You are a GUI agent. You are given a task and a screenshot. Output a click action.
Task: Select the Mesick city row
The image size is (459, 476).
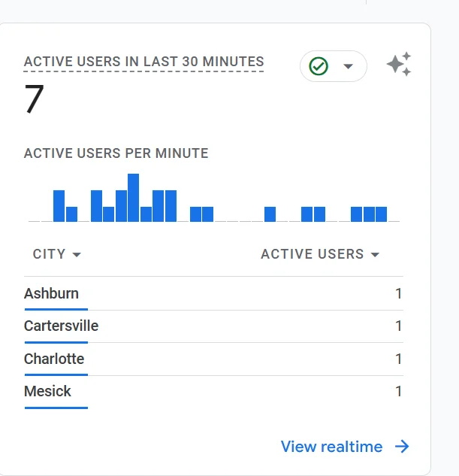(213, 392)
